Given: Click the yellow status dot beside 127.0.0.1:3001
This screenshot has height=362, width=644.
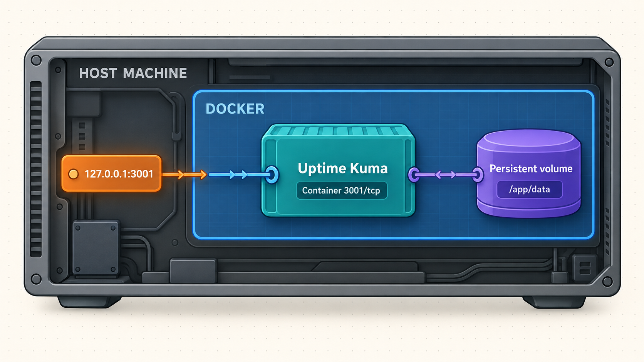Looking at the screenshot, I should click(73, 174).
